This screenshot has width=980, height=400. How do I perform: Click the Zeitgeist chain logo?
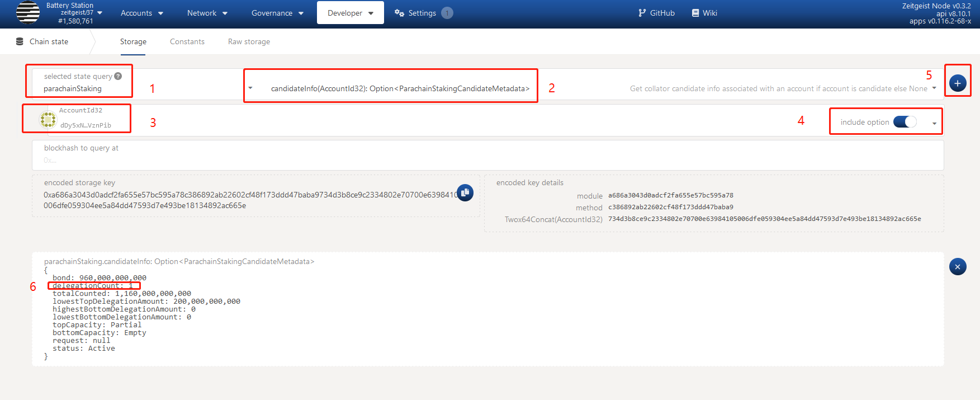click(28, 13)
